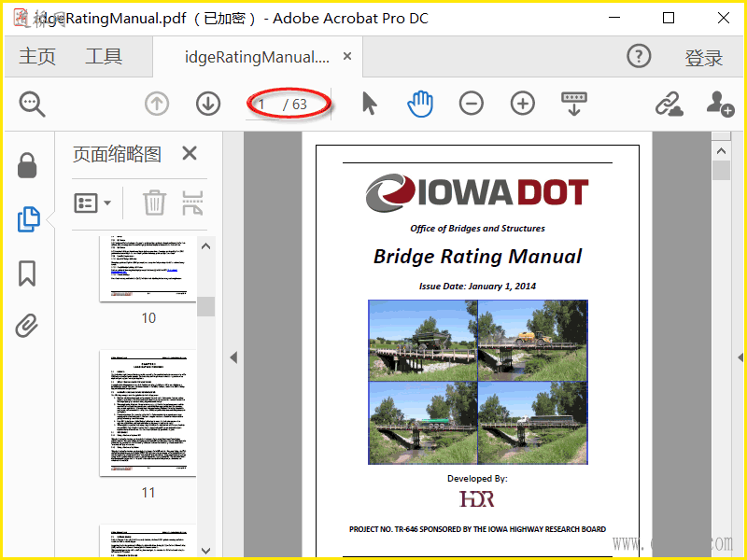The image size is (747, 560).
Task: Click the document vertical scrollbar handle
Action: pos(721,170)
